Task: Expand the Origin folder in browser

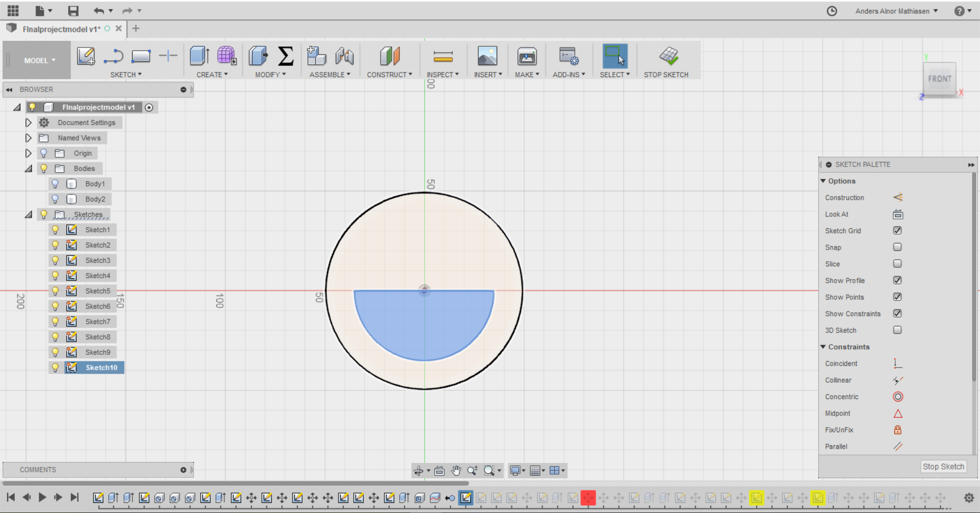Action: tap(29, 153)
